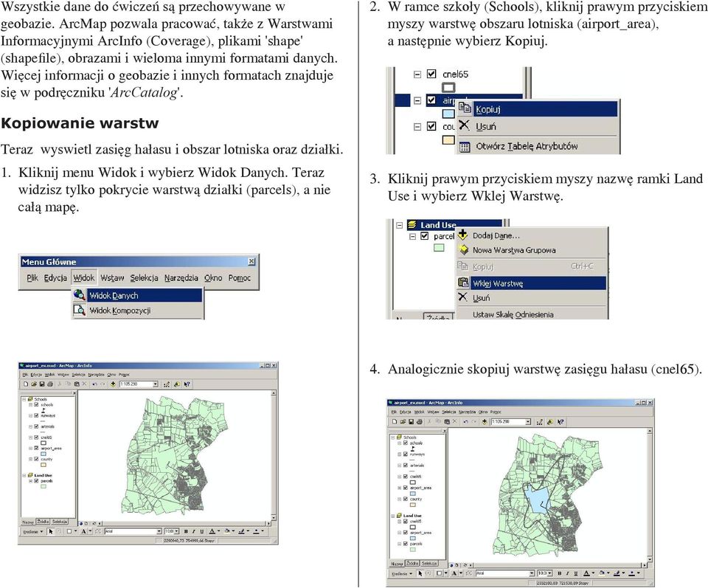The height and width of the screenshot is (588, 708).
Task: Click Paste icon in left ArcMap window toolbar
Action: coord(77,384)
